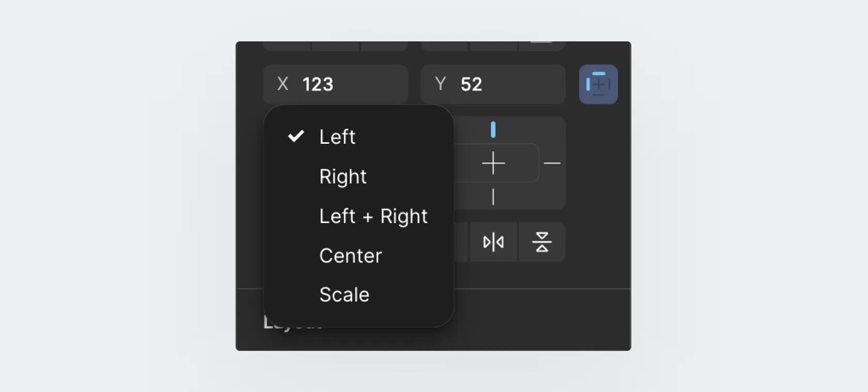The height and width of the screenshot is (392, 868).
Task: Select the top constraint bar marker
Action: coord(493,130)
